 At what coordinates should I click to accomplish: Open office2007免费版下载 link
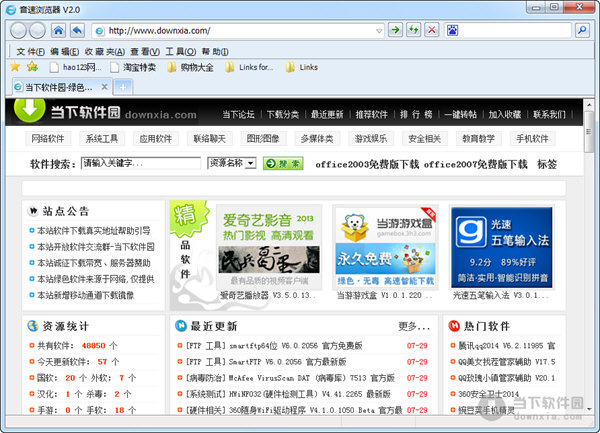click(476, 164)
